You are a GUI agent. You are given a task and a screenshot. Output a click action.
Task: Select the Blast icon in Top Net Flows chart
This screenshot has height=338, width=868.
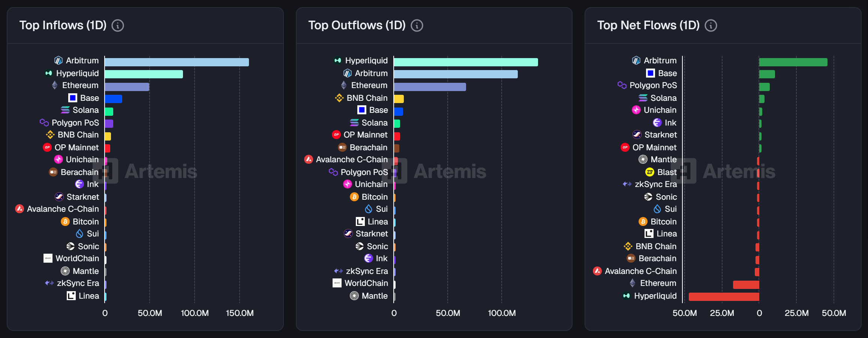click(650, 172)
